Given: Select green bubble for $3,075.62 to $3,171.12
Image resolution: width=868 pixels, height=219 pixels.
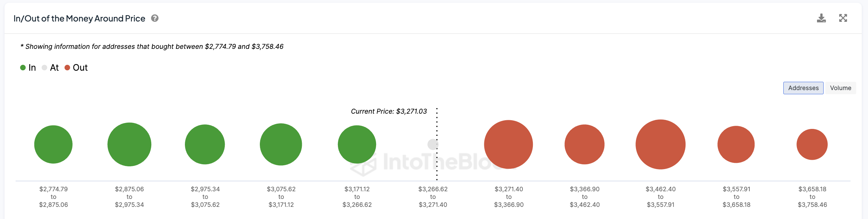Looking at the screenshot, I should [x=281, y=144].
